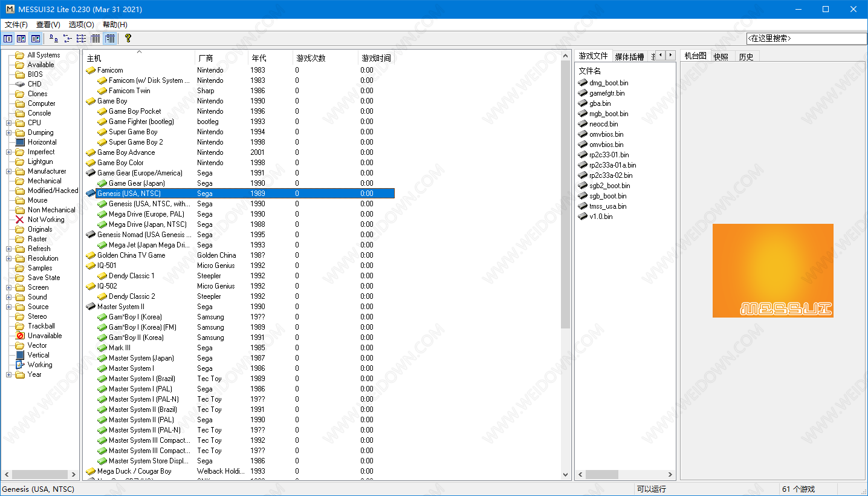Click the Master System II chip icon

click(91, 307)
